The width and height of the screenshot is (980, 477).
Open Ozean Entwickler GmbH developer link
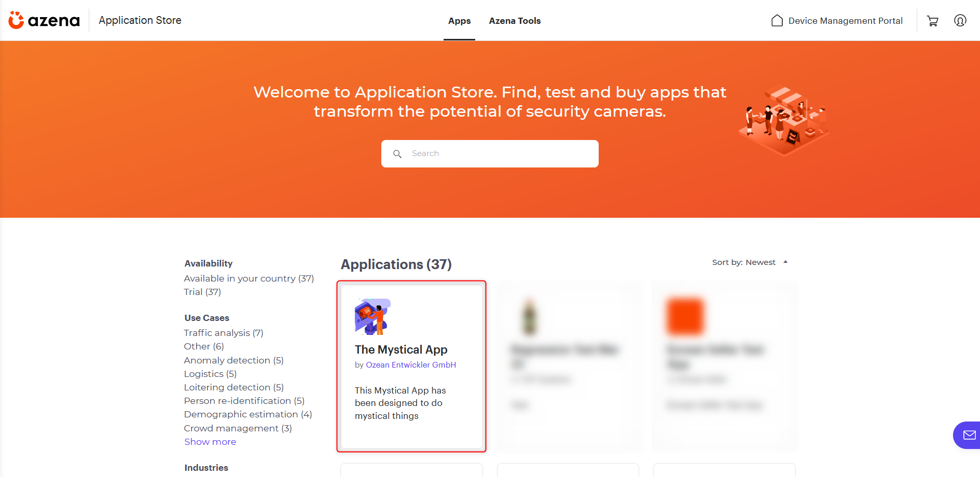(411, 365)
